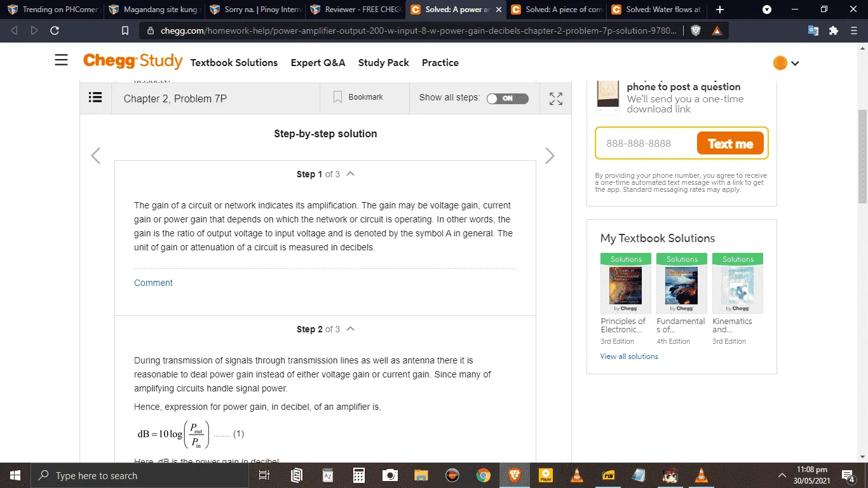The height and width of the screenshot is (488, 868).
Task: Navigate forward in browser
Action: pos(34,30)
